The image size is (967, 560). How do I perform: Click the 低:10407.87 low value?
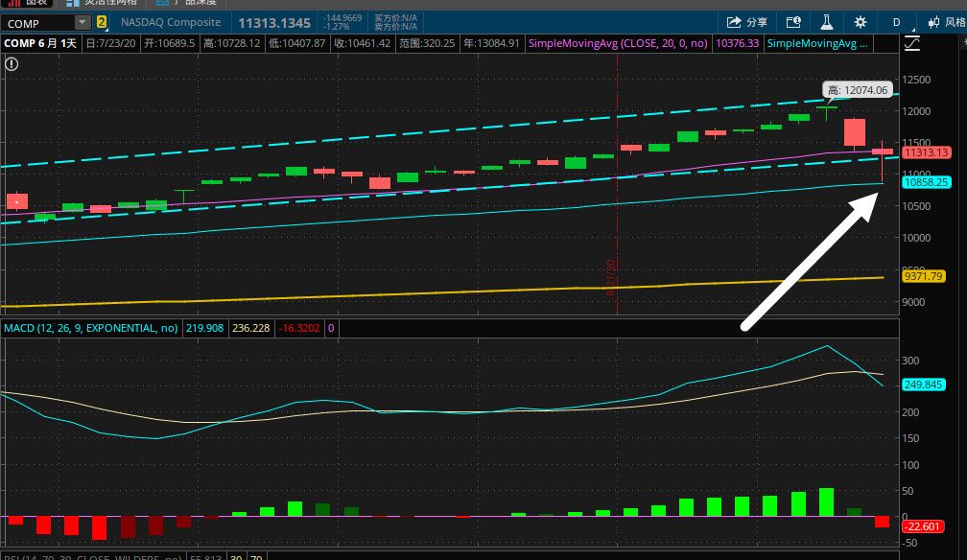(297, 43)
